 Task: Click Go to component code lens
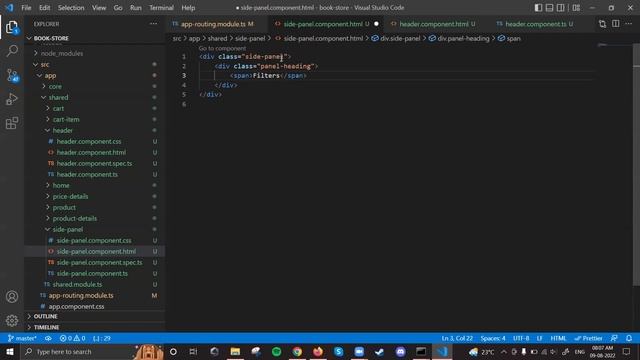click(222, 48)
